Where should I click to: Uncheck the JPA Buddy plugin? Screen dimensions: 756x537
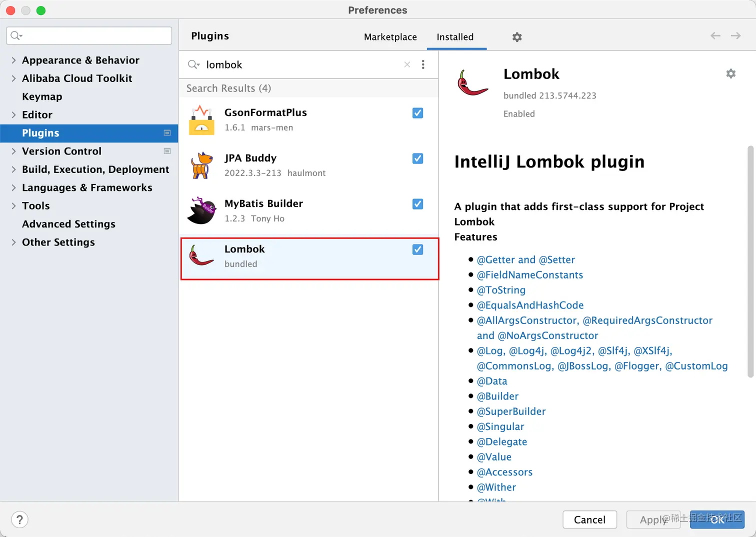(x=418, y=158)
